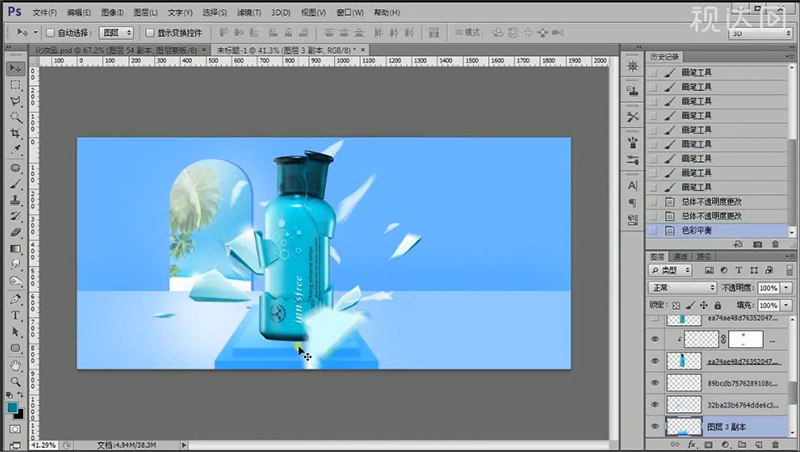Hide the 32ba23b6764dde6c layer
The height and width of the screenshot is (452, 800).
655,405
